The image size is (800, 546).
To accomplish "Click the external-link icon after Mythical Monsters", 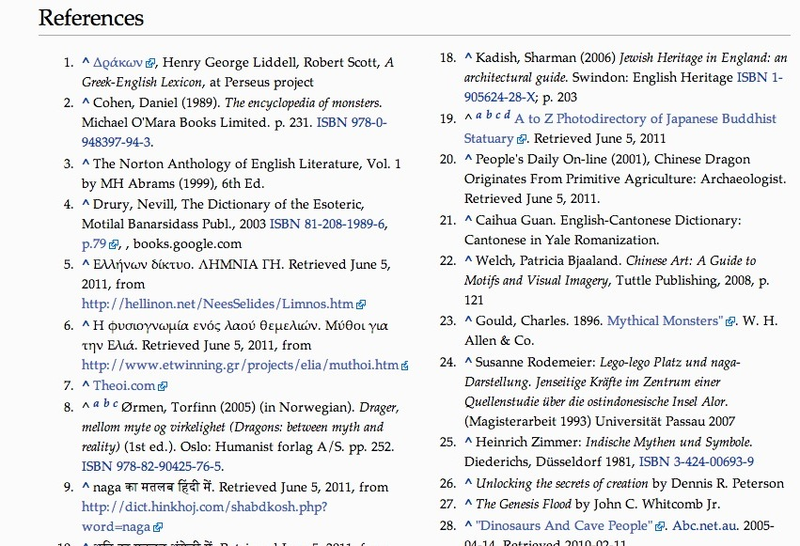I will click(x=730, y=321).
